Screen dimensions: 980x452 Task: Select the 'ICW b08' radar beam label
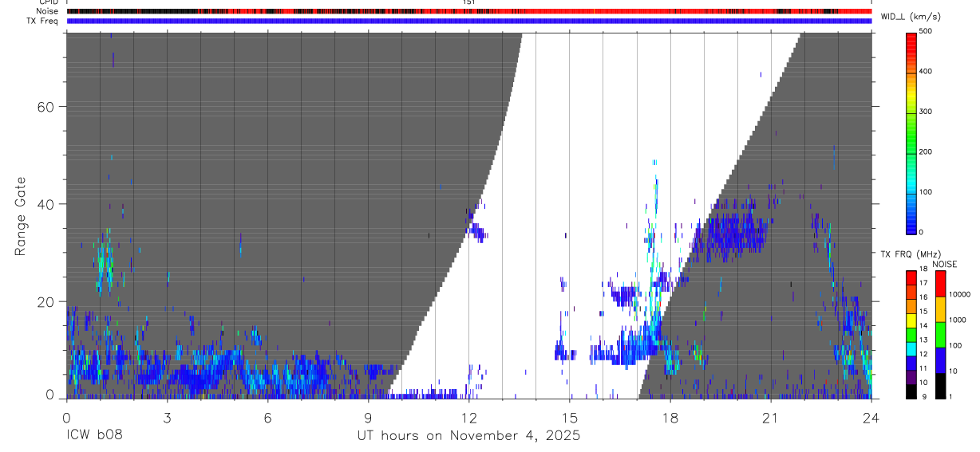click(94, 436)
